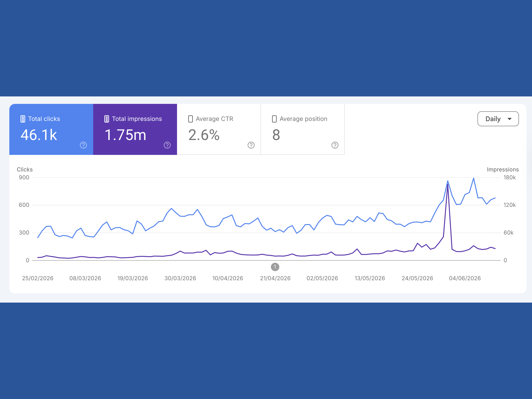Enable the Average CTR checkbox

pyautogui.click(x=190, y=119)
